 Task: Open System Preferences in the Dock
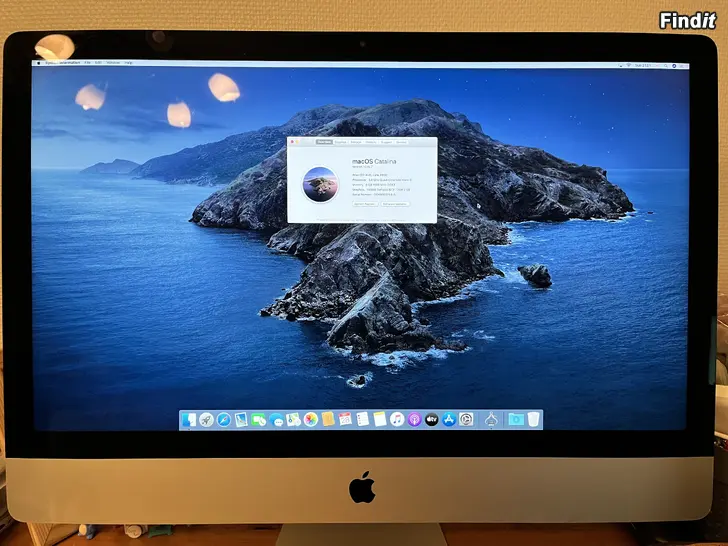[x=467, y=420]
